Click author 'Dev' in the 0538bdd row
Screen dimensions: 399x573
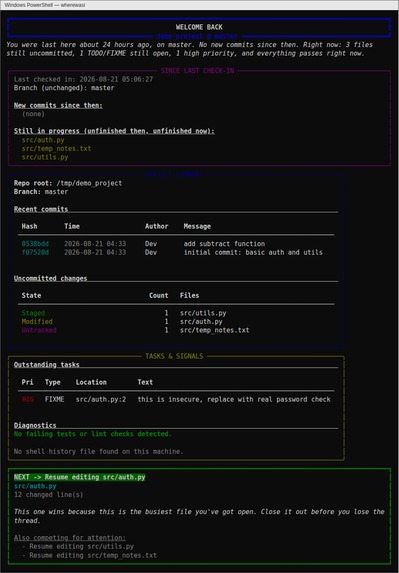(151, 244)
